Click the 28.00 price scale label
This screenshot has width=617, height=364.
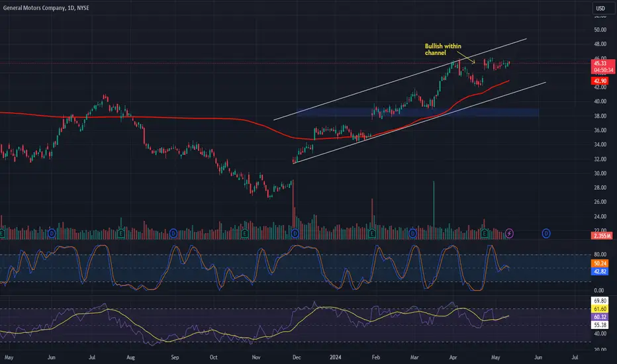coord(600,188)
